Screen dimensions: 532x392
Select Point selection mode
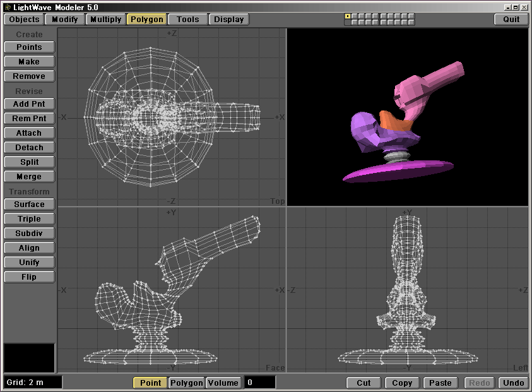150,383
